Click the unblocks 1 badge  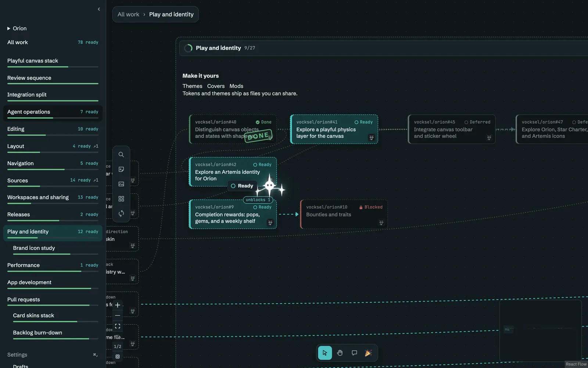258,200
